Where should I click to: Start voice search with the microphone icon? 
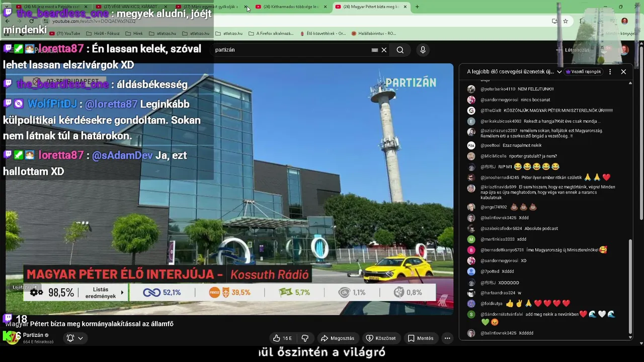(423, 50)
